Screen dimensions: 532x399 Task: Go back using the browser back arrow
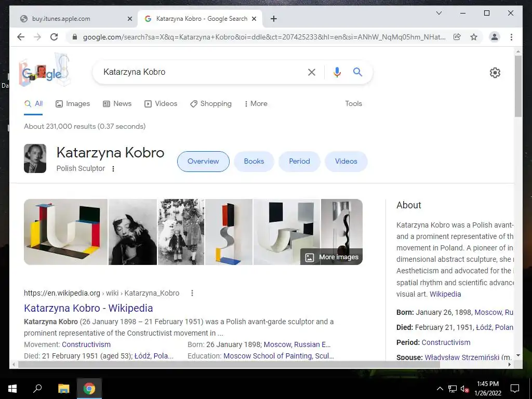[21, 37]
